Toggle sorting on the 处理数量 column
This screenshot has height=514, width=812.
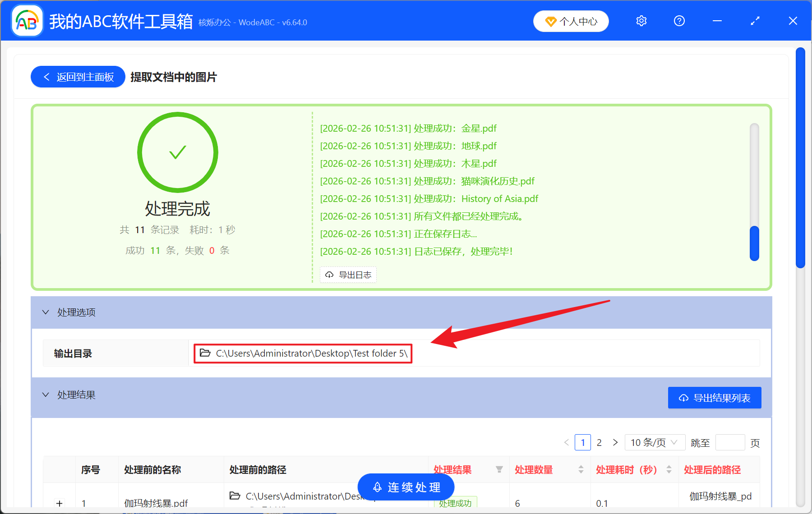pyautogui.click(x=581, y=469)
